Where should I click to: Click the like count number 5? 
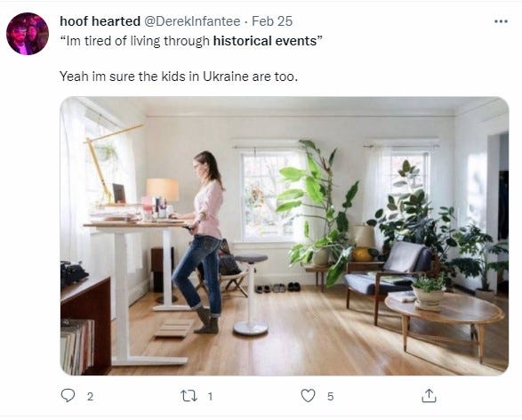[x=330, y=396]
